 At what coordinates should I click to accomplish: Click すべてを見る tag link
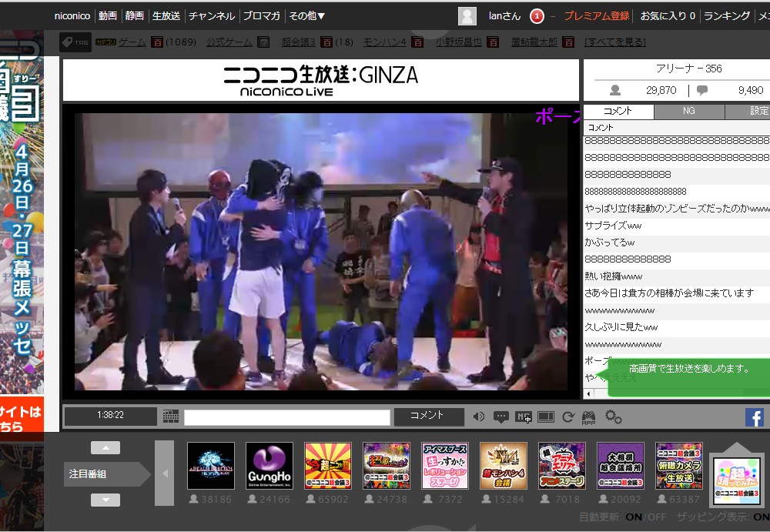[x=615, y=42]
